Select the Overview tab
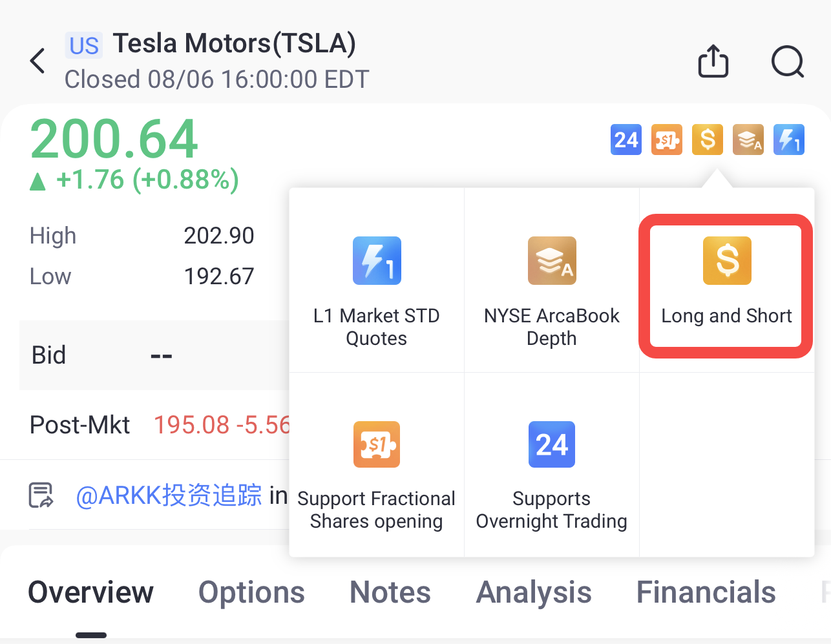Screen dimensions: 831x644 pyautogui.click(x=91, y=592)
